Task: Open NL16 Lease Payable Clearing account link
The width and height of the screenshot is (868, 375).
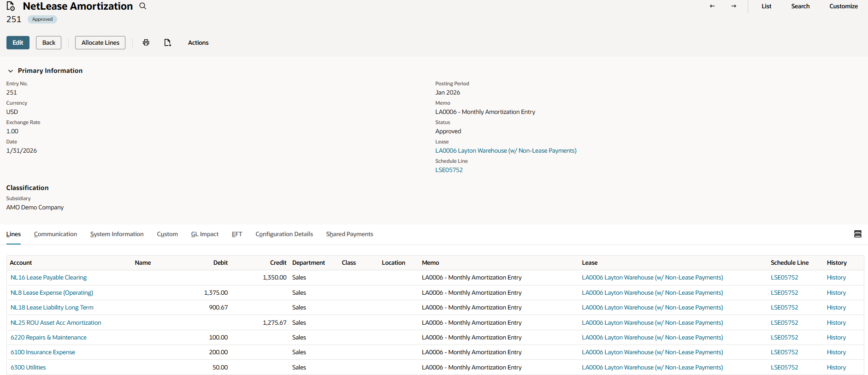Action: 48,278
